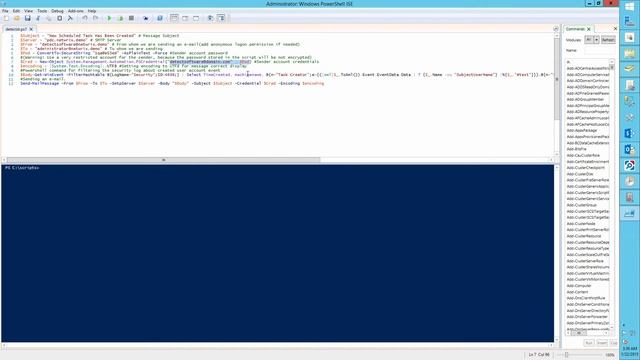Select Add-BitsFile in the commands list
Image resolution: width=640 pixels, height=360 pixels.
(x=576, y=149)
